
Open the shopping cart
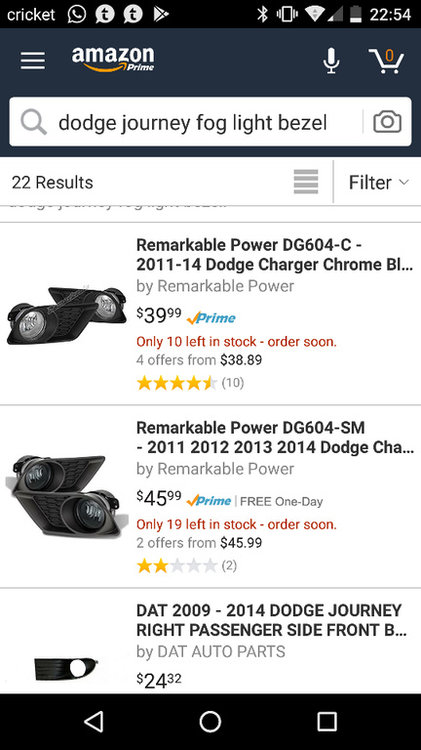(387, 61)
